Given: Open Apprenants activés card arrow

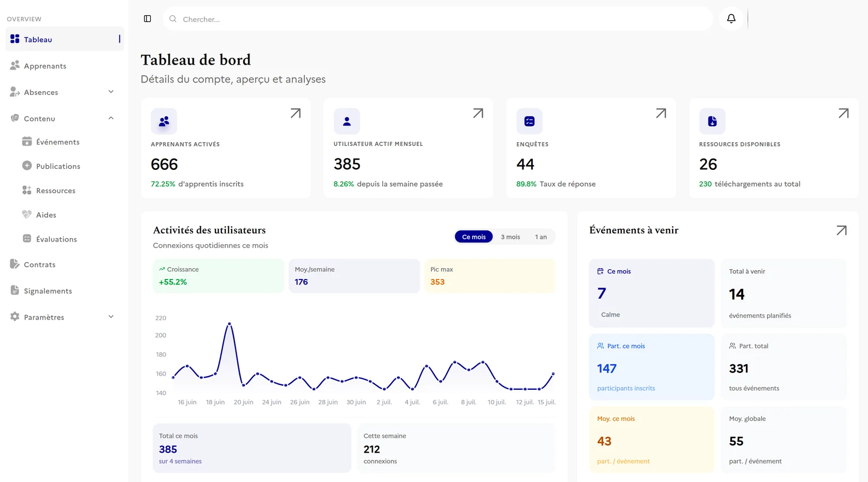Looking at the screenshot, I should pyautogui.click(x=295, y=113).
